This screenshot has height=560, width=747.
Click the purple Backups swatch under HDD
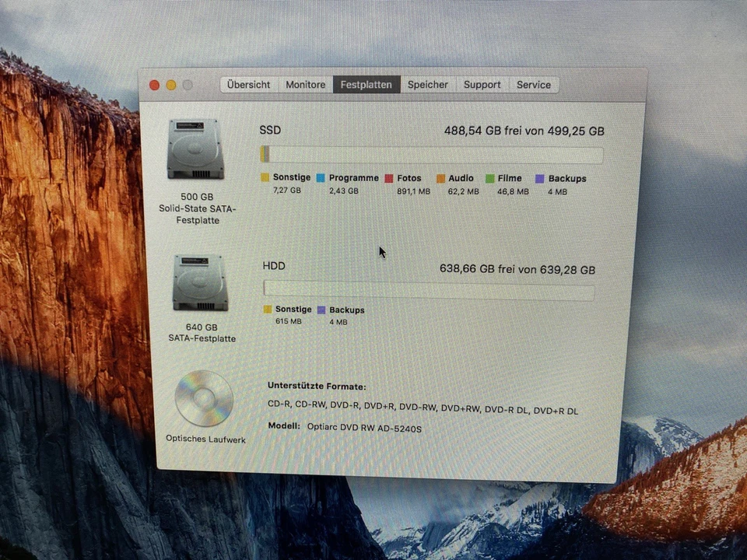320,310
